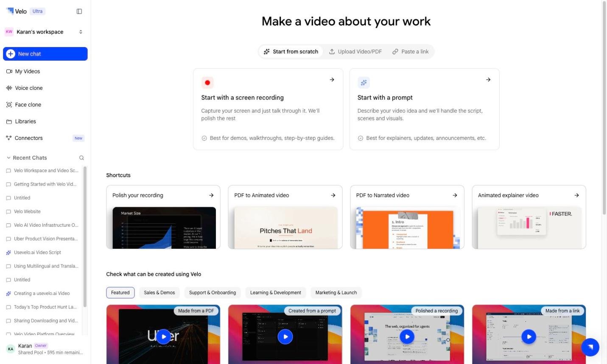Click arrow on Start with a prompt card
The width and height of the screenshot is (607, 364).
point(488,80)
